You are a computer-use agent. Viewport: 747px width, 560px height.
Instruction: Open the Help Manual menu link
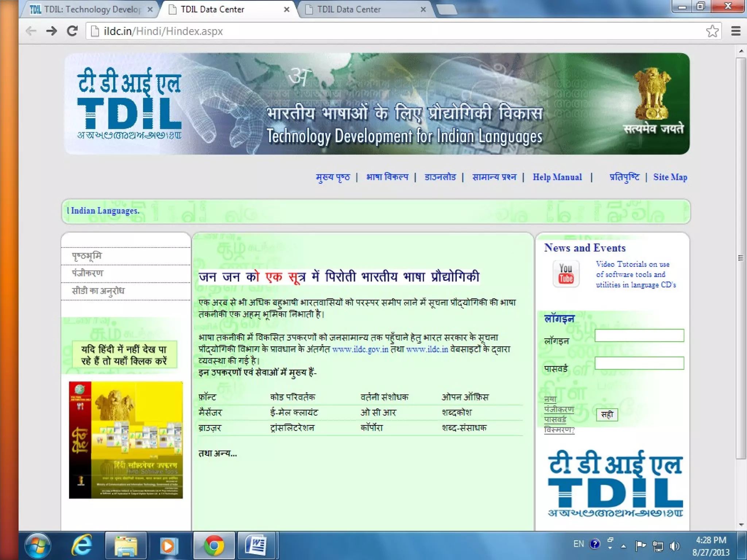tap(557, 177)
